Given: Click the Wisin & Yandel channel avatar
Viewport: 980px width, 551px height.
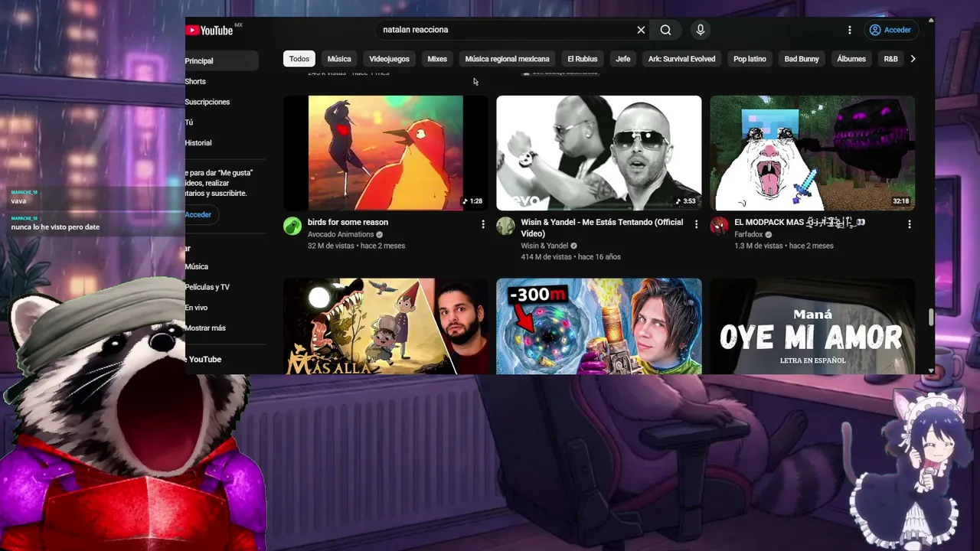Looking at the screenshot, I should tap(505, 226).
